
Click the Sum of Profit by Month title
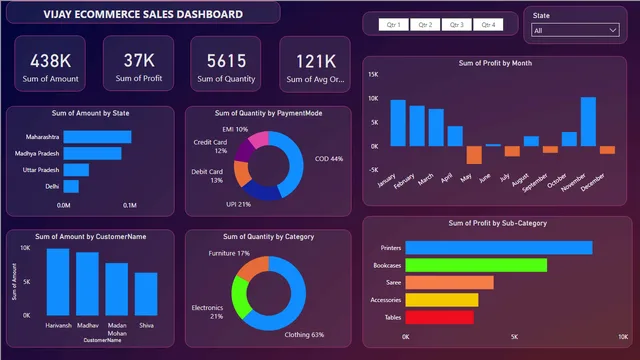coord(495,63)
